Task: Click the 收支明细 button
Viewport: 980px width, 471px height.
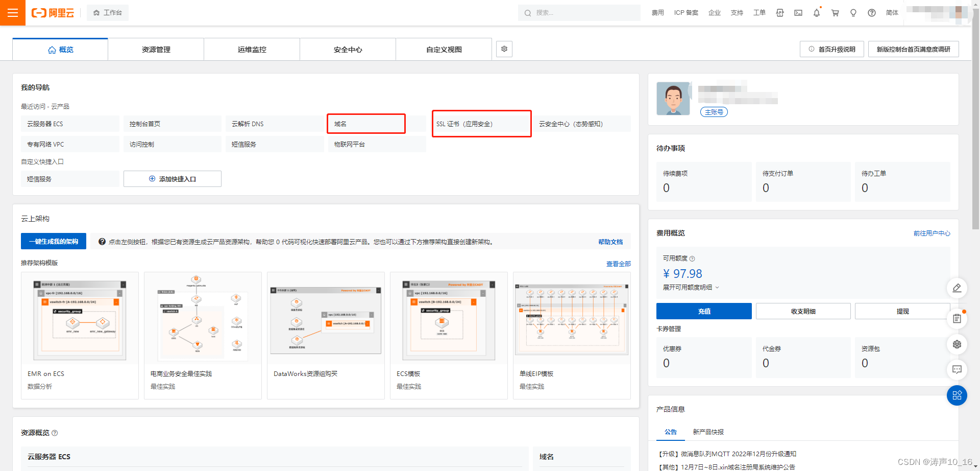Action: [x=803, y=311]
